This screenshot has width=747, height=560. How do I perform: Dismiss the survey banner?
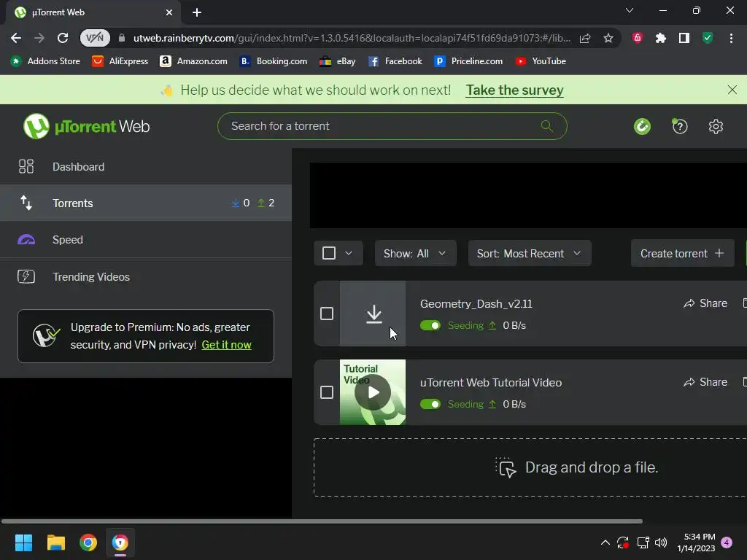click(732, 90)
